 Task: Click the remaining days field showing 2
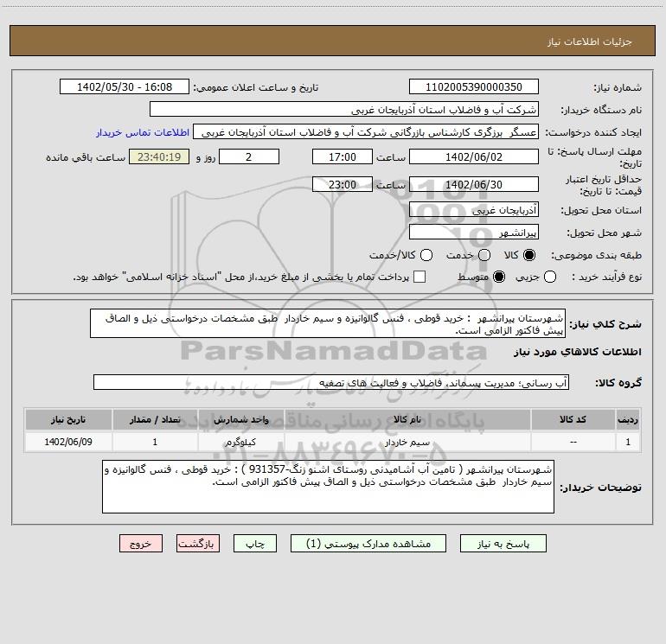tap(249, 156)
